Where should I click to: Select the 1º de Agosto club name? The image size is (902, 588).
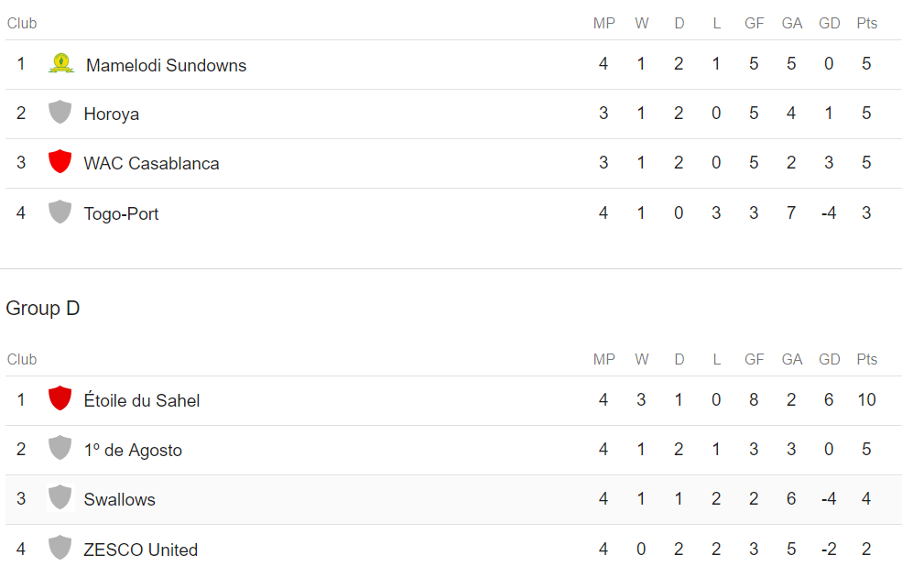pos(133,451)
